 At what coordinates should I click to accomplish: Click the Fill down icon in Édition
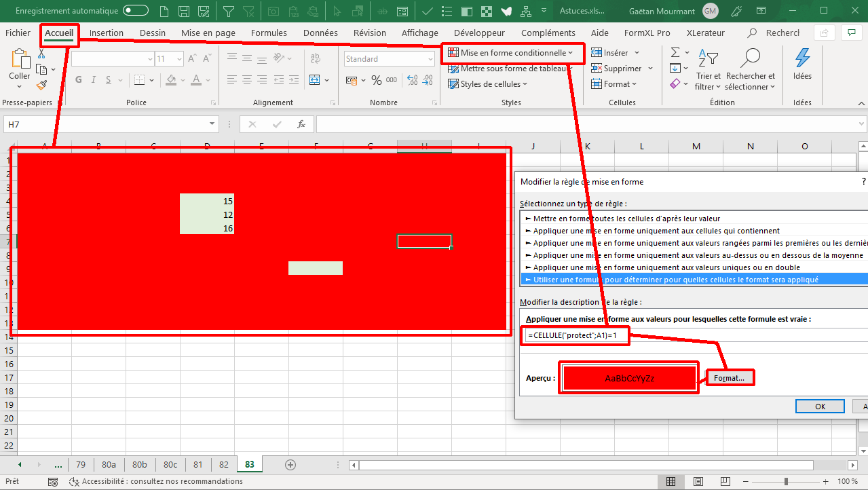[675, 68]
